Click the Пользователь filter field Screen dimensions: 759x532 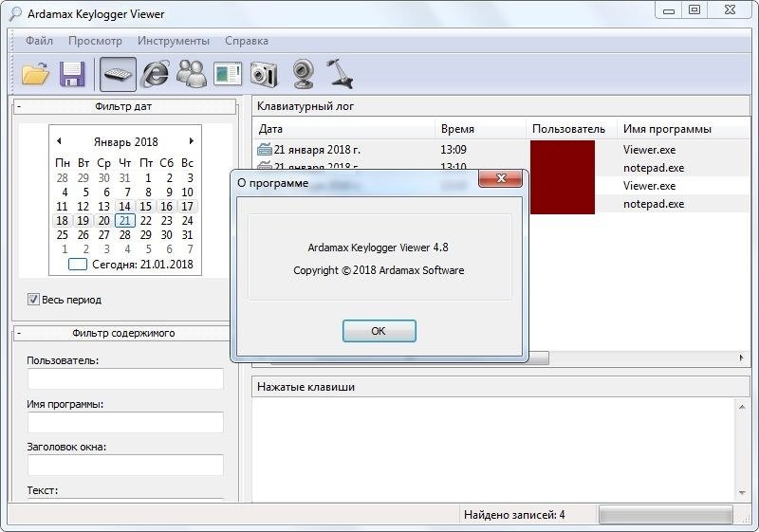[125, 378]
